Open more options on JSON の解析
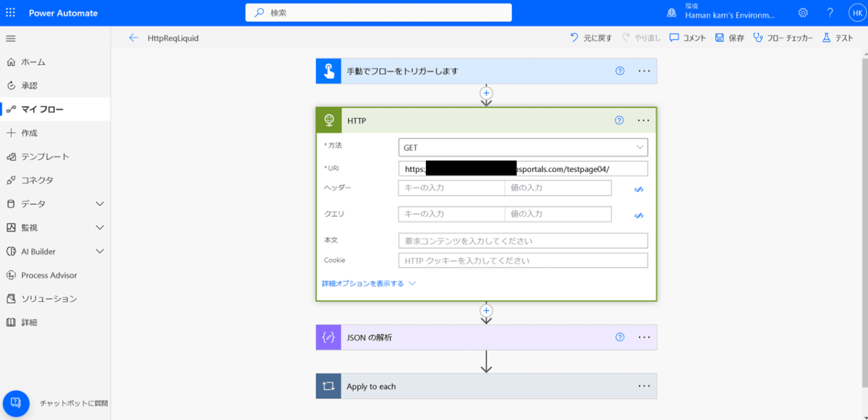868x420 pixels. coord(644,337)
